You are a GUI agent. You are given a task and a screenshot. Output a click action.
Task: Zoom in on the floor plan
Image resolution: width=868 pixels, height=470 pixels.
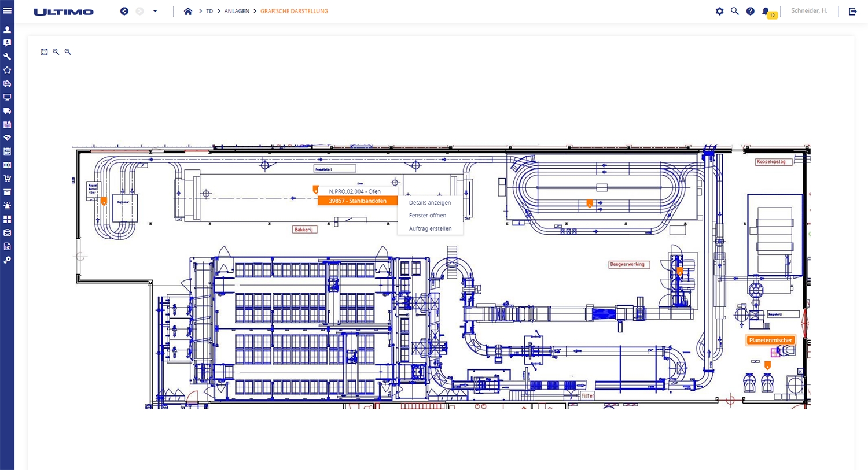pos(68,52)
